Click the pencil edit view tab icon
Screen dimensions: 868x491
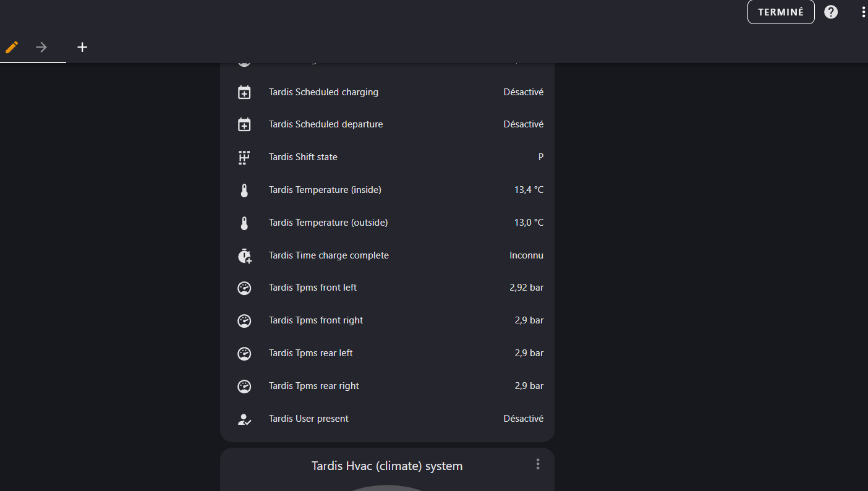click(12, 47)
